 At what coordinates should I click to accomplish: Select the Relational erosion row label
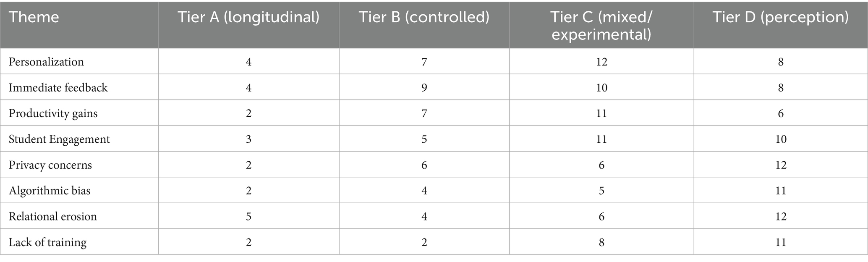click(52, 216)
